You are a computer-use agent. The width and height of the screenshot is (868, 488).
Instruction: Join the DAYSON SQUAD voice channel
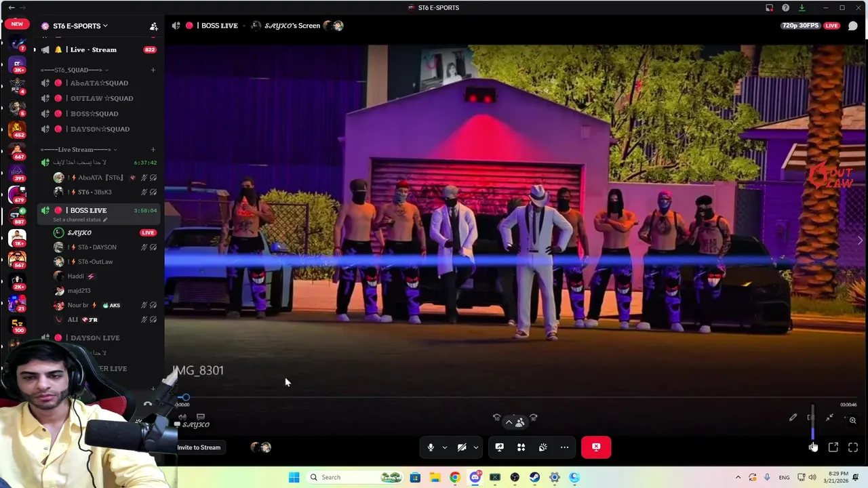(x=99, y=129)
